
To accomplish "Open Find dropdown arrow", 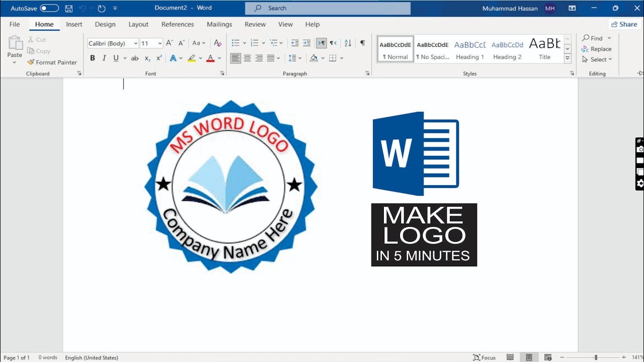I will click(609, 38).
